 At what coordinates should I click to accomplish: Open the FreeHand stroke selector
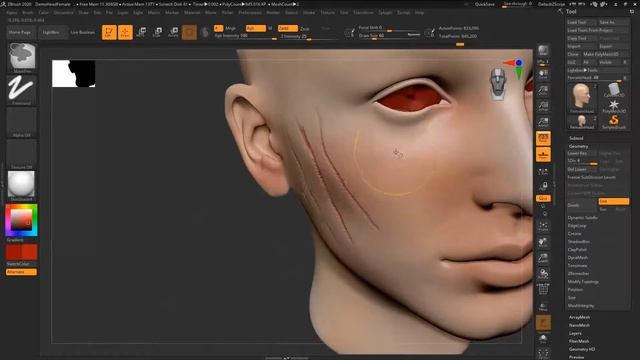tap(21, 90)
